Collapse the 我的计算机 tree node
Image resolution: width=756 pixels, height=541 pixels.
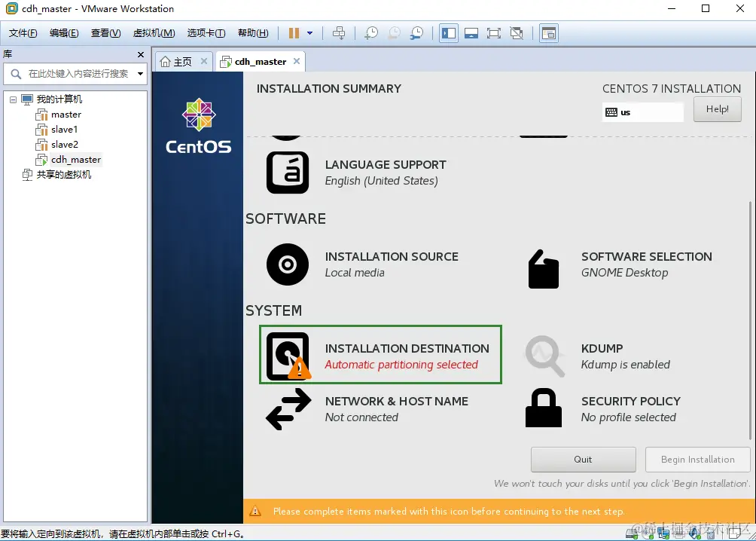[13, 99]
